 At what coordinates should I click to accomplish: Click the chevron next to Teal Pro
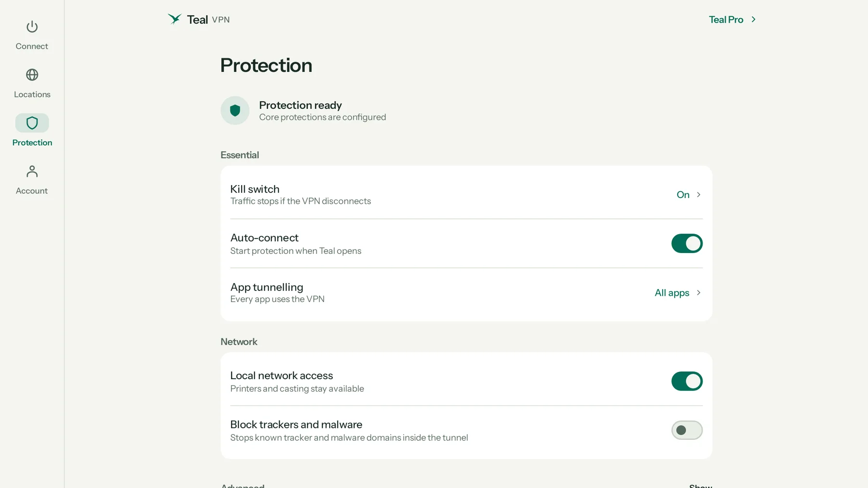tap(753, 19)
